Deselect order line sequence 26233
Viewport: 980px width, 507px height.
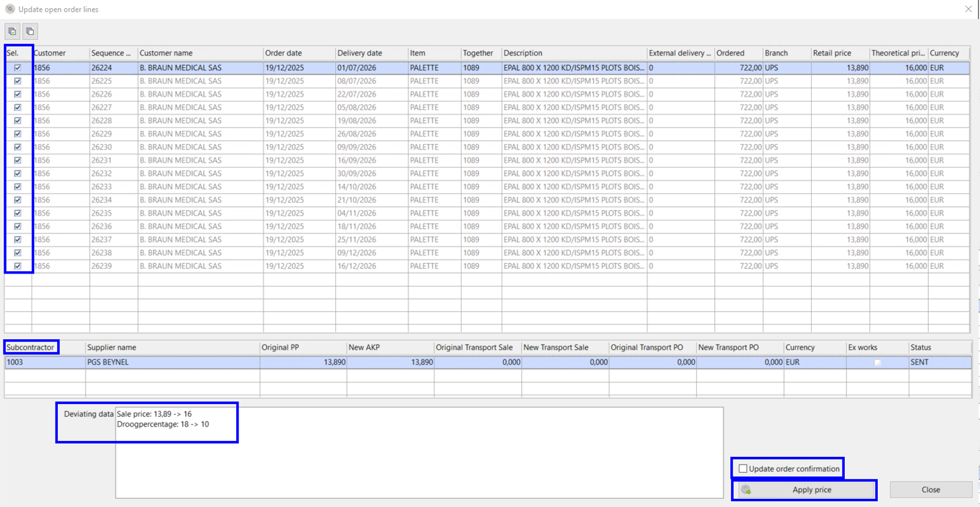(x=18, y=187)
